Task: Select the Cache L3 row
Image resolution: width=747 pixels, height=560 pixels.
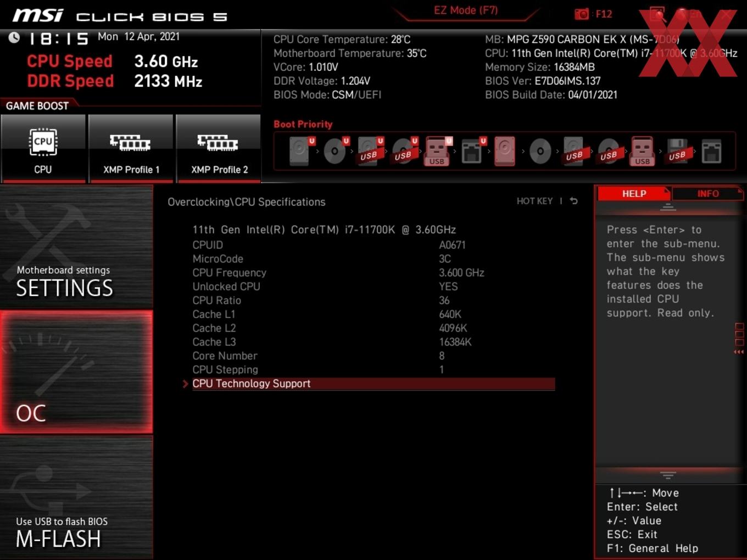Action: [373, 342]
